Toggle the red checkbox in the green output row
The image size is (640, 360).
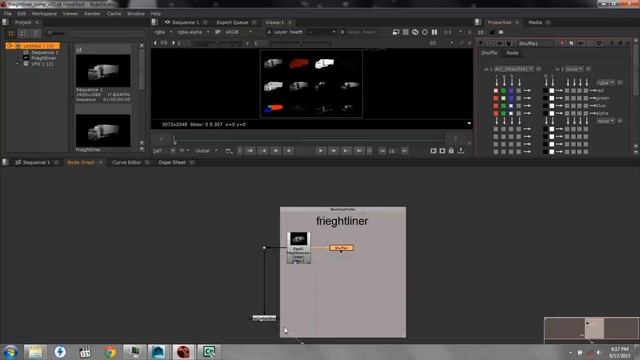(496, 98)
